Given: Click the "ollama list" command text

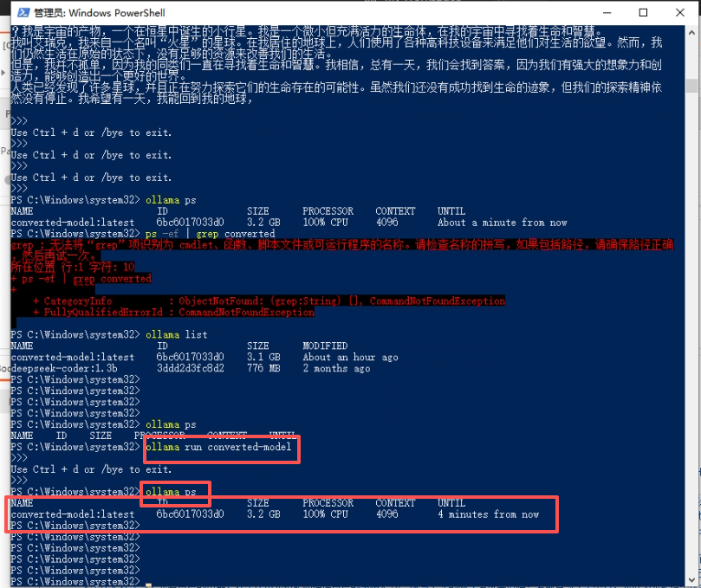Looking at the screenshot, I should pos(177,334).
